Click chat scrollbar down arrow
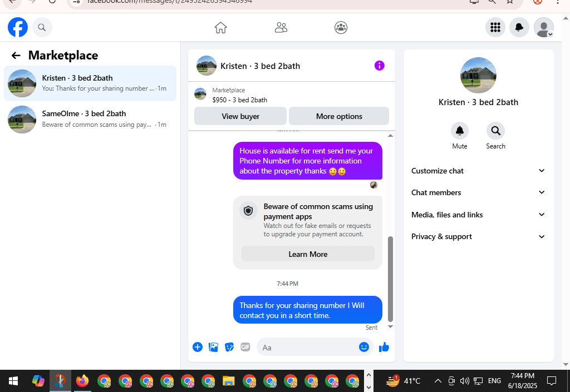The height and width of the screenshot is (392, 570). coord(390,327)
